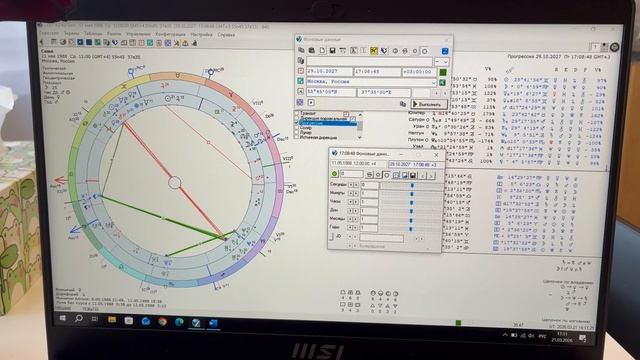Click the new document icon in Фоновые данные toolbar
The image size is (640, 360).
[322, 50]
